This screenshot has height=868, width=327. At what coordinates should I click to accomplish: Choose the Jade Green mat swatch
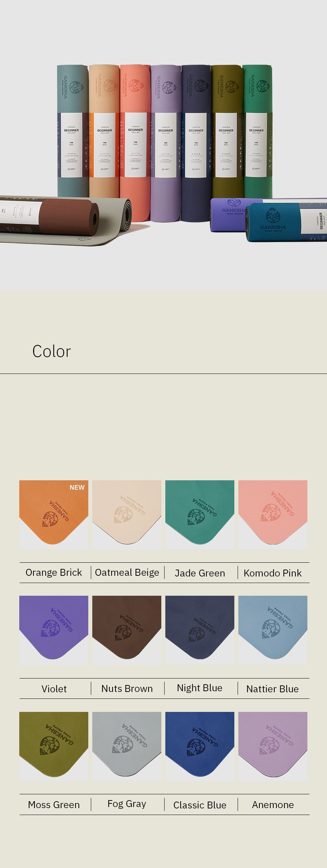pos(200,514)
